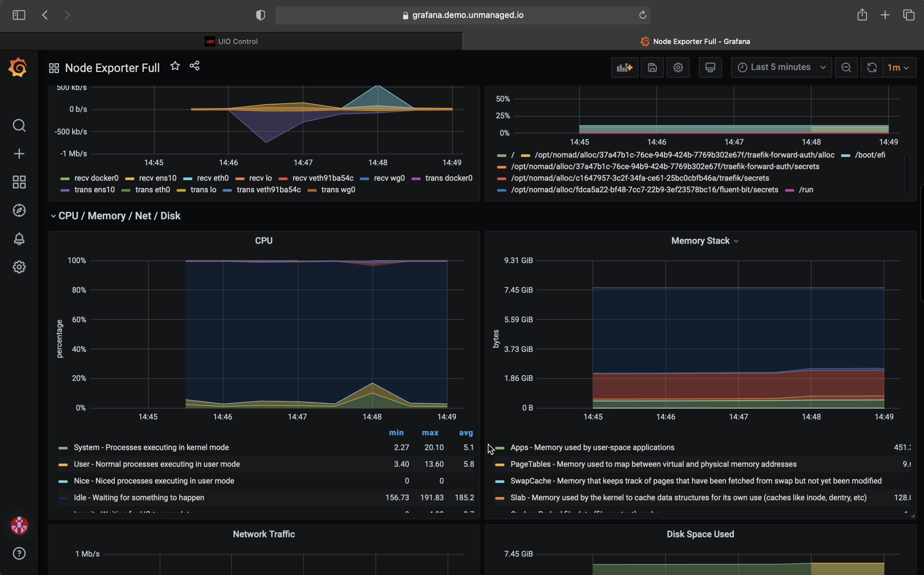
Task: Open the CPU panel title menu
Action: click(264, 240)
